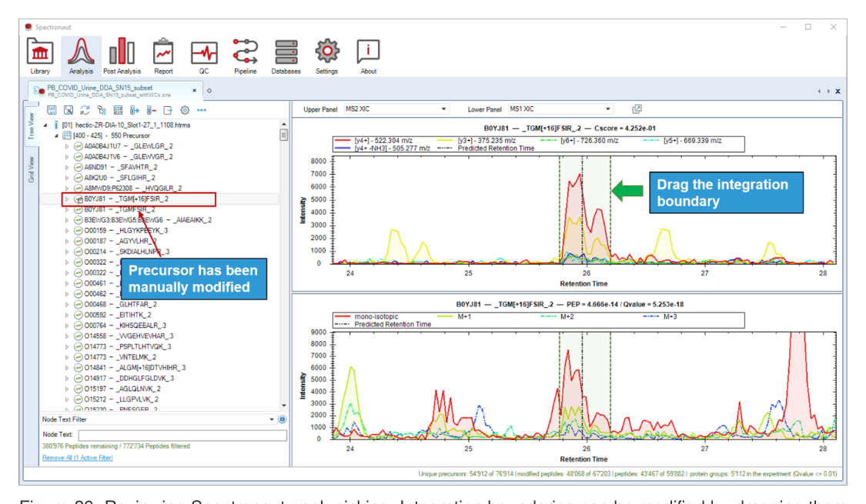Select precursor O00764 _KIHSQEEALR_3
The image size is (866, 504).
(x=125, y=325)
